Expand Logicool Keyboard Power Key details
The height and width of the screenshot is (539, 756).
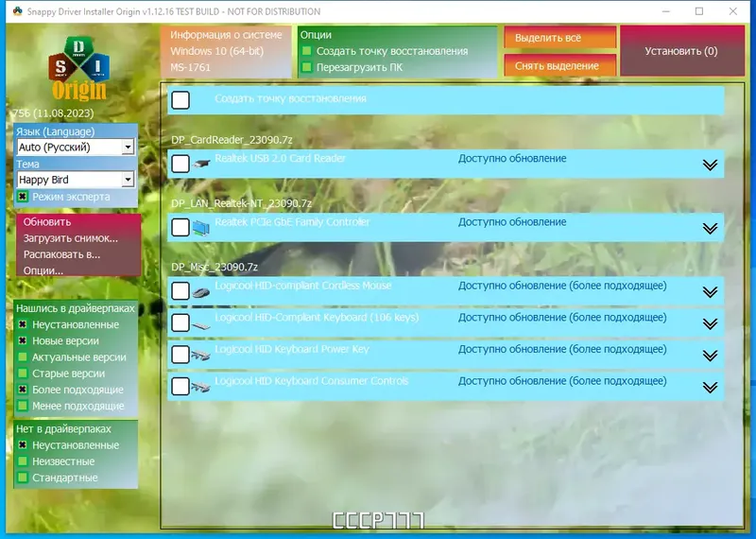click(x=710, y=356)
